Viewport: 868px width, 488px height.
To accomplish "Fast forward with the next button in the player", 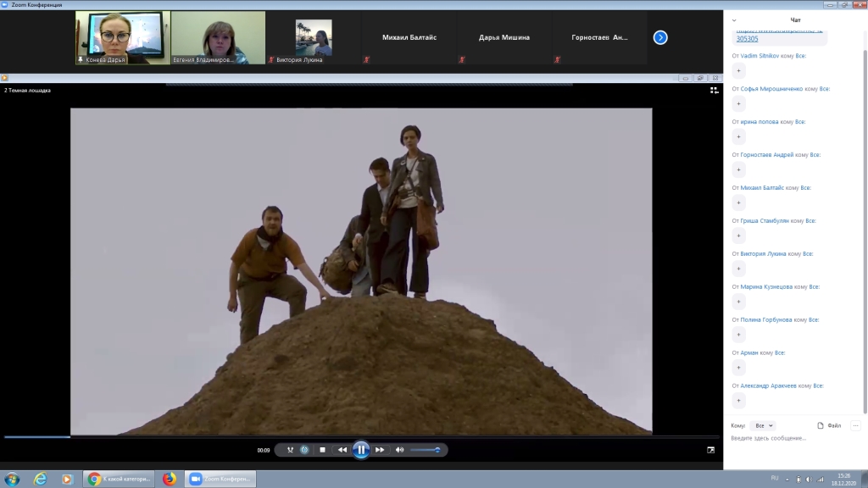I will pyautogui.click(x=380, y=450).
